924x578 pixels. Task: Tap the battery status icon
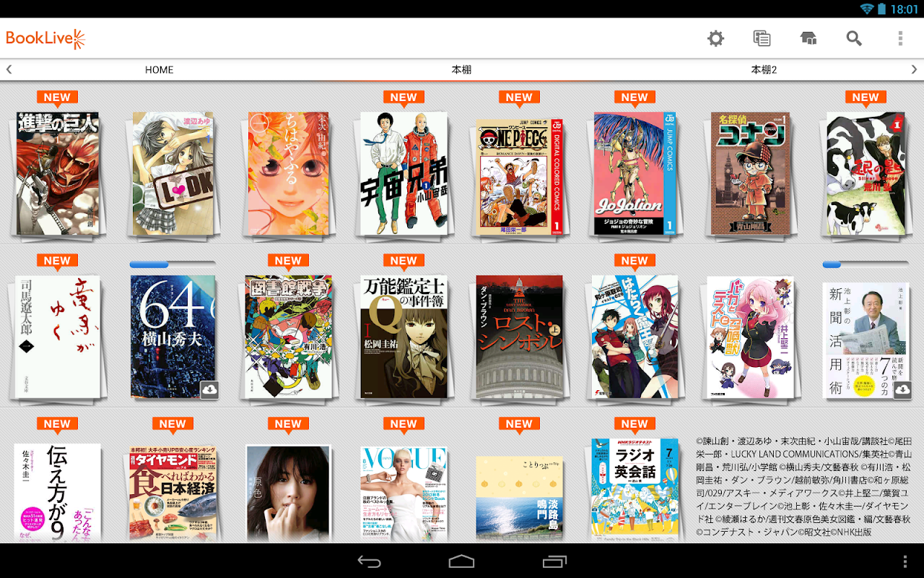point(882,9)
